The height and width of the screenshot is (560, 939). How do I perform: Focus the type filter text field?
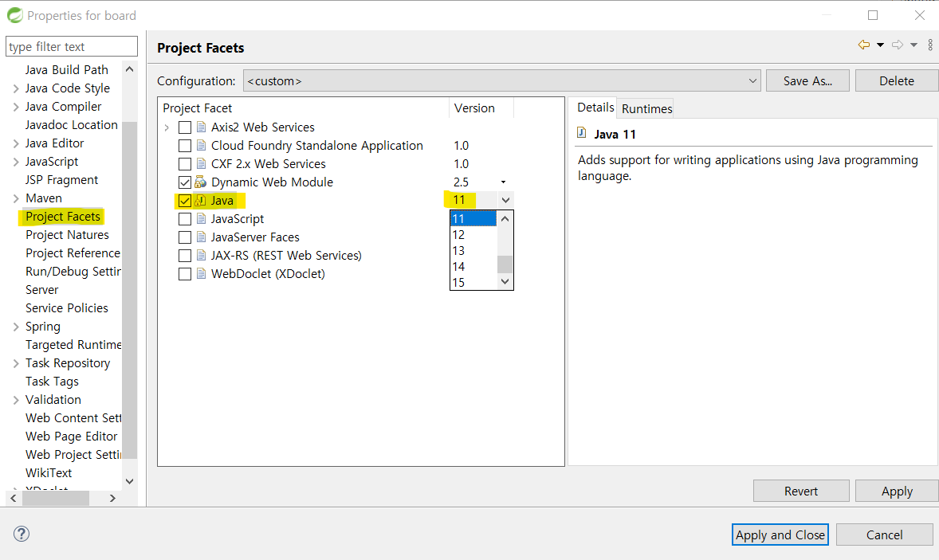tap(71, 47)
